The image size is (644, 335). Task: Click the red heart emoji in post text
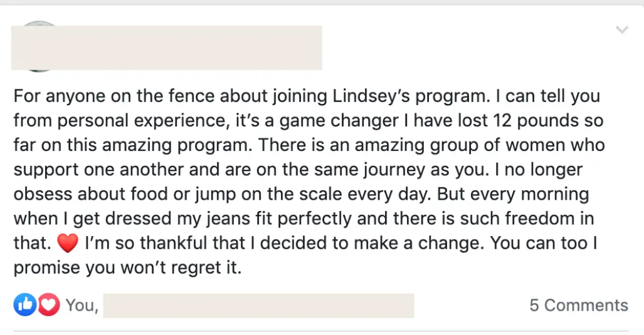[x=67, y=242]
